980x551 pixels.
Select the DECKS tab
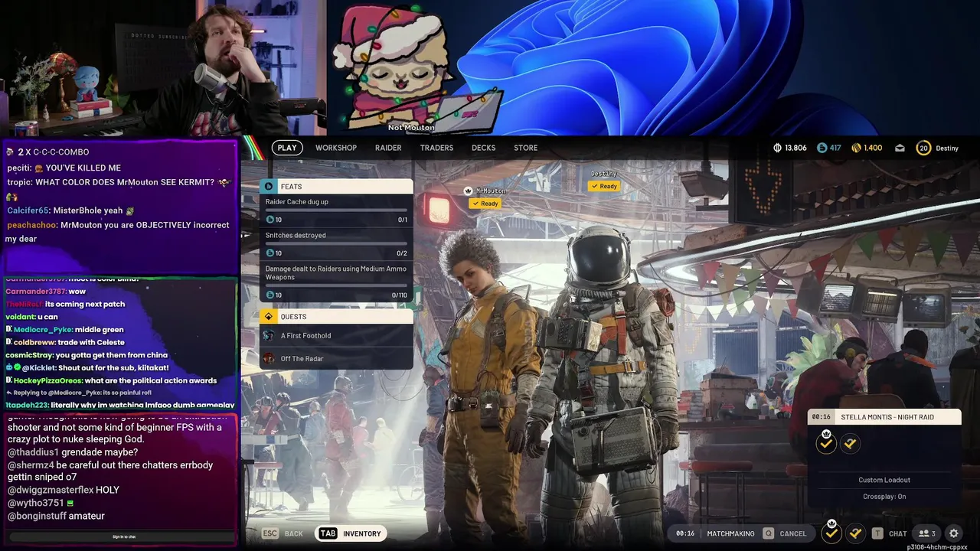click(484, 148)
